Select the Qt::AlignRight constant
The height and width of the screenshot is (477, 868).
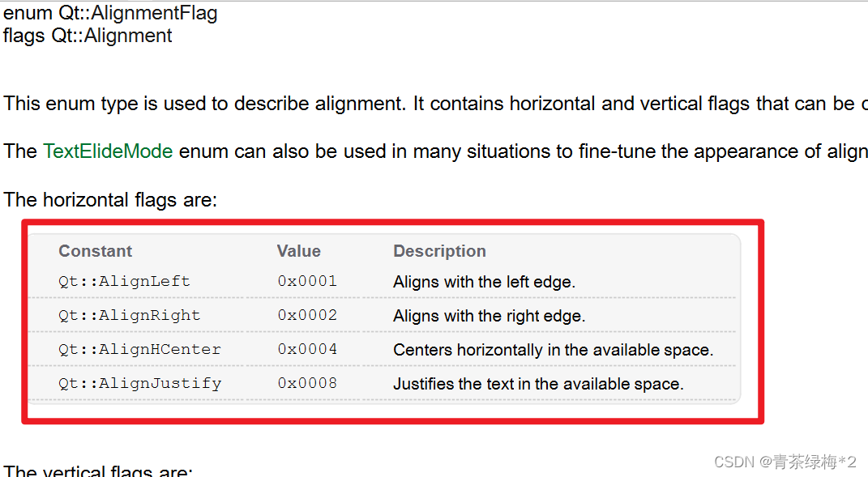(x=129, y=316)
